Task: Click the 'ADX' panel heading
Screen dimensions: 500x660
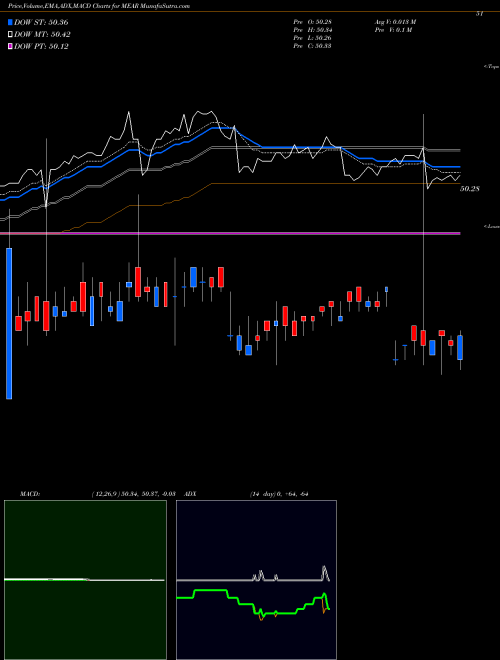Action: [x=191, y=494]
